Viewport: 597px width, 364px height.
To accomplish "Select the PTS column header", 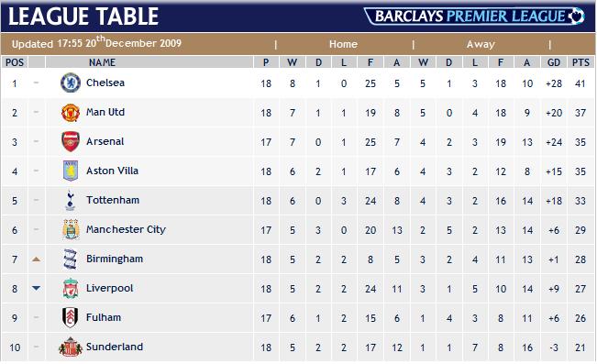I will pyautogui.click(x=580, y=62).
